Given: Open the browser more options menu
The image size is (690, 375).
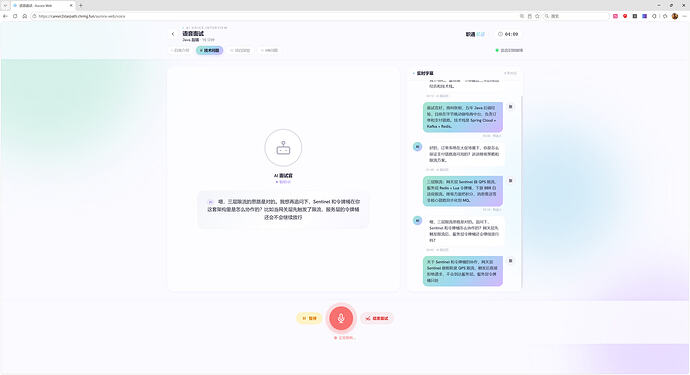Looking at the screenshot, I should [x=685, y=16].
